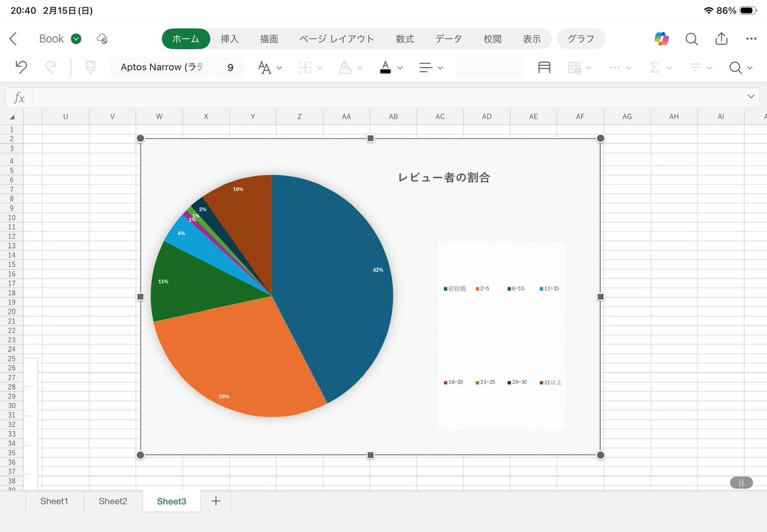767x532 pixels.
Task: Tap the formula bar input field
Action: [389, 98]
